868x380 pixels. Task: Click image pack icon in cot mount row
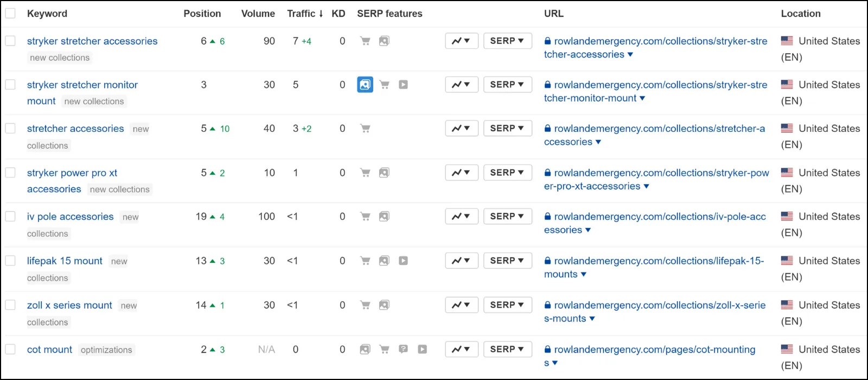click(x=365, y=350)
